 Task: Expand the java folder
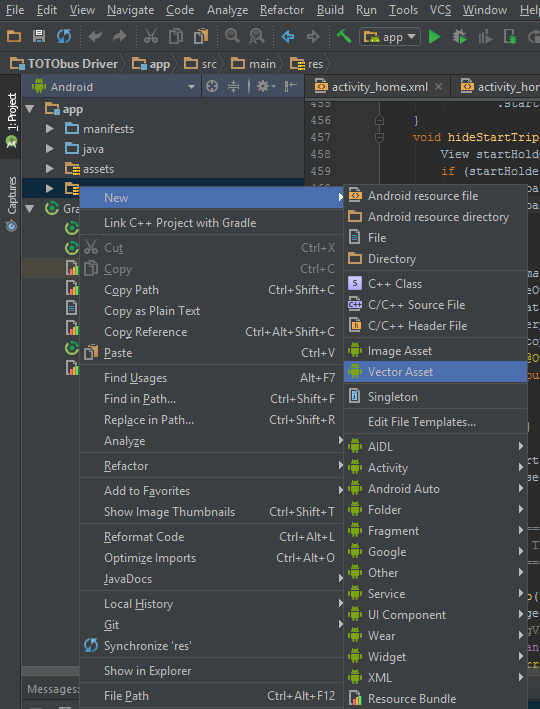(x=50, y=149)
